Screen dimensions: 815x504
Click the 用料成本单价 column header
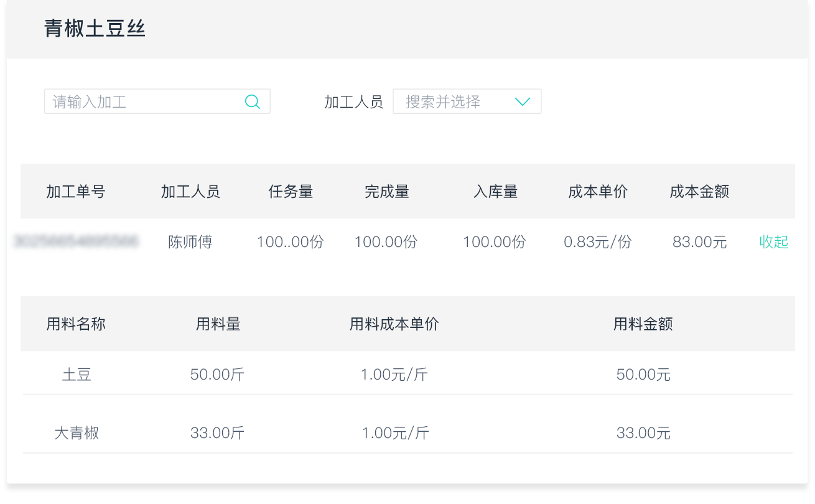coord(394,324)
